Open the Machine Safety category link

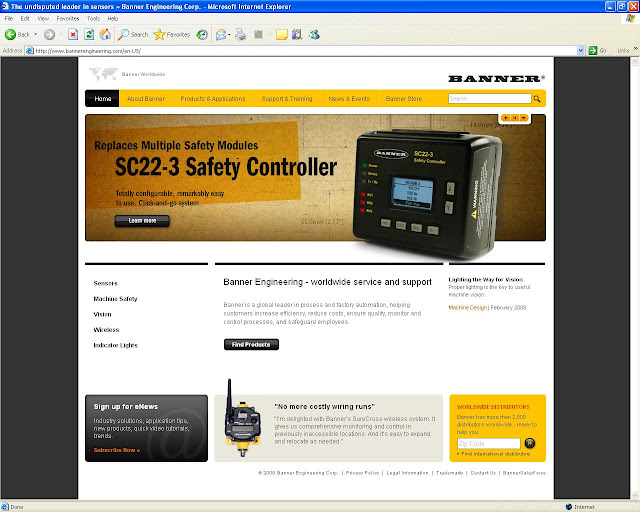pos(116,298)
